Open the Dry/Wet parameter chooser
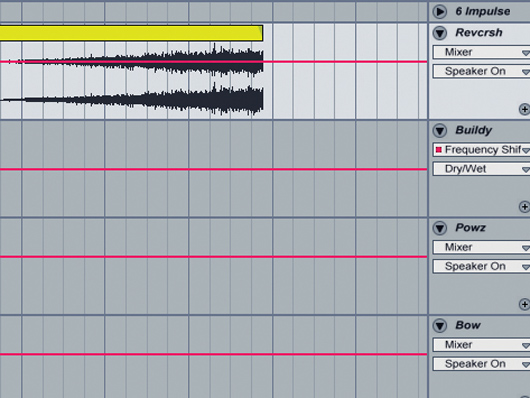 coord(481,169)
